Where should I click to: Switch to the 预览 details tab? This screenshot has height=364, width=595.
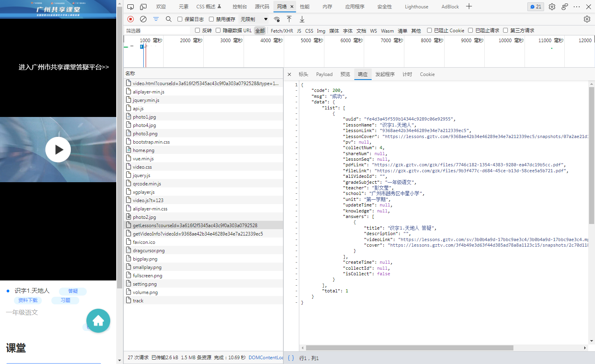(345, 74)
